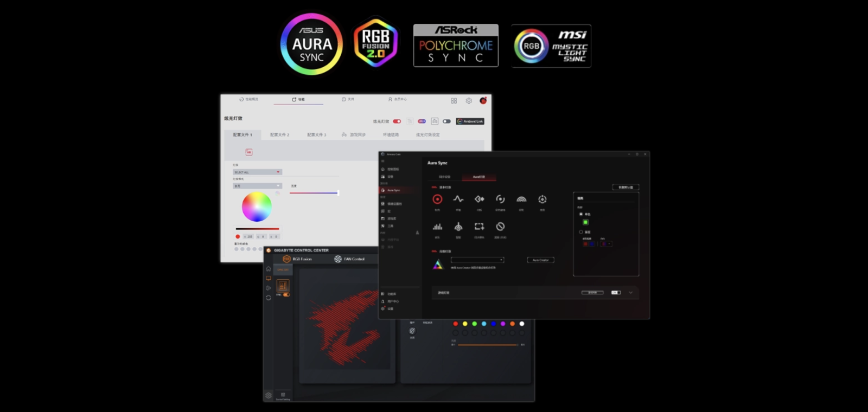Click the Home icon in Gigabyte Control Center
The image size is (868, 412).
click(269, 269)
